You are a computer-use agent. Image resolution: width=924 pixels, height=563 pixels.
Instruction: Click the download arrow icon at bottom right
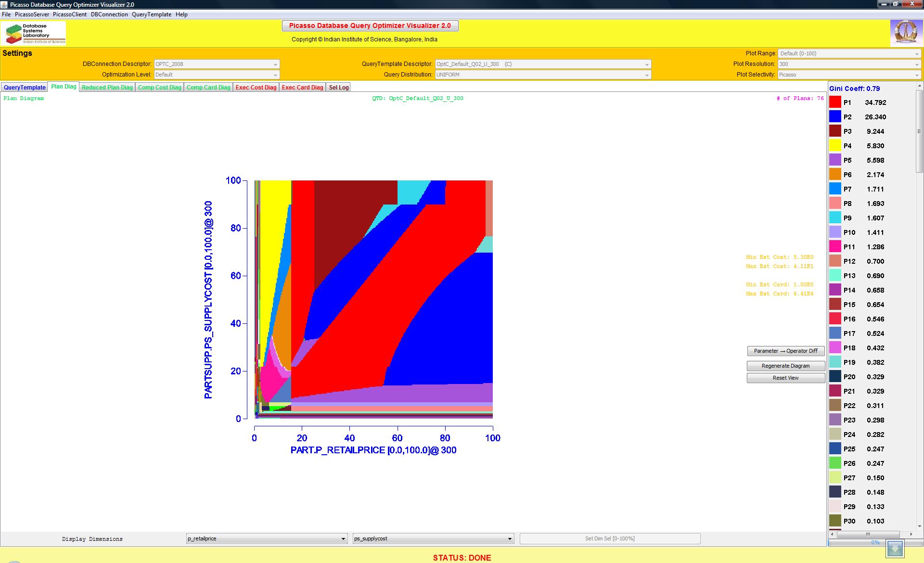pos(895,549)
